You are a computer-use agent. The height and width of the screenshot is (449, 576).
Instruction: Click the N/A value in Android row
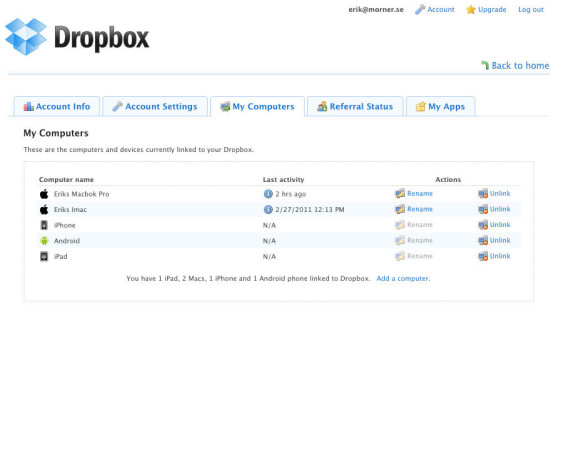pyautogui.click(x=269, y=241)
